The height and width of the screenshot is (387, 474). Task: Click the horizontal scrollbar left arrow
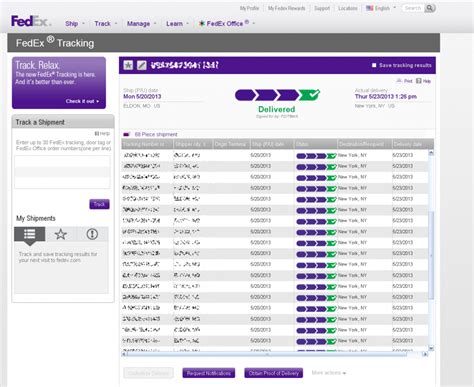(124, 354)
